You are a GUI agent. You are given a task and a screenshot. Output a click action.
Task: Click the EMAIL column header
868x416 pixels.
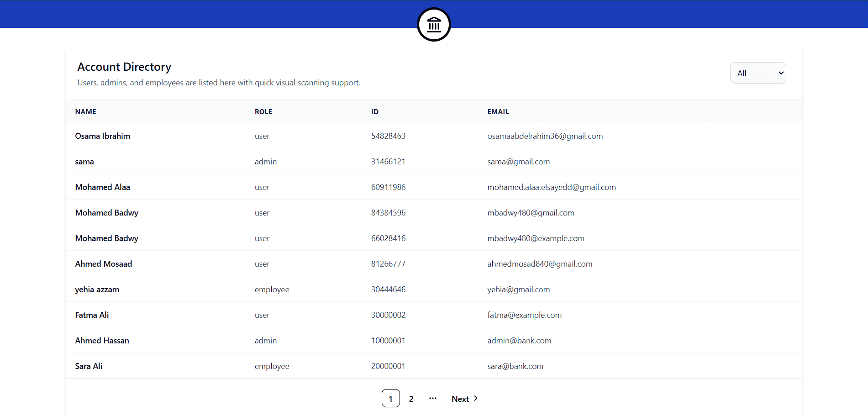click(498, 112)
